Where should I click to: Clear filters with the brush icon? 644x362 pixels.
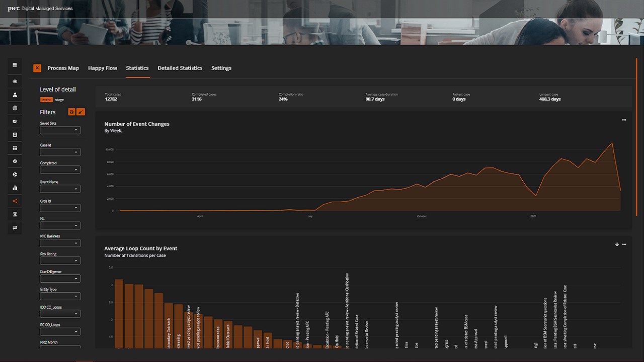pos(82,112)
